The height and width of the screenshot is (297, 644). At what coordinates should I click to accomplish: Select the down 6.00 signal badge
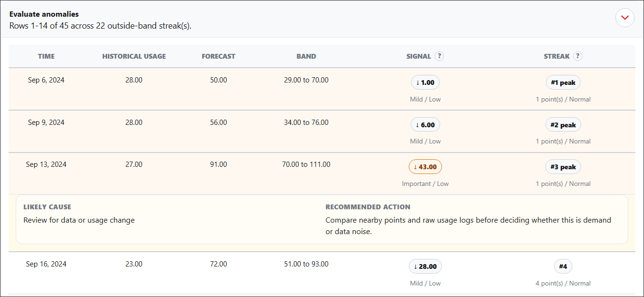(425, 125)
